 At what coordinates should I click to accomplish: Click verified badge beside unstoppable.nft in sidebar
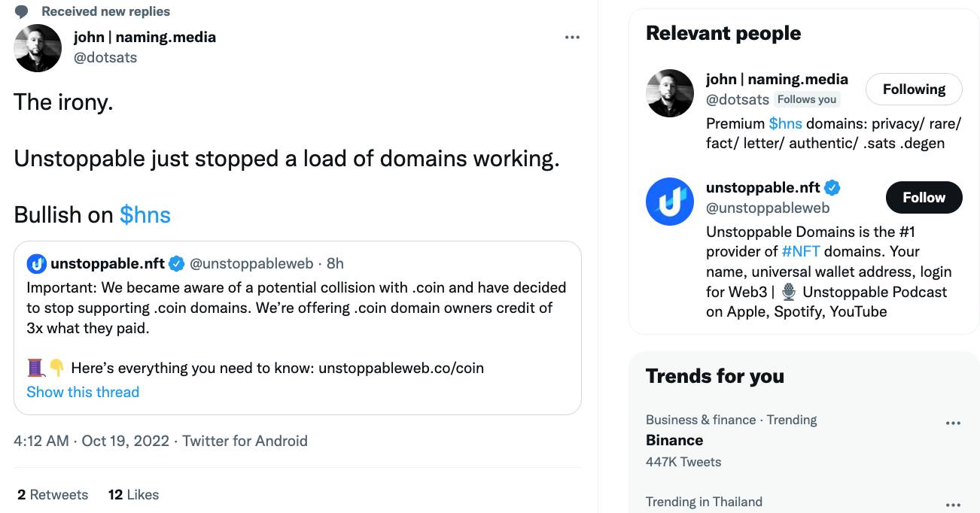click(832, 187)
